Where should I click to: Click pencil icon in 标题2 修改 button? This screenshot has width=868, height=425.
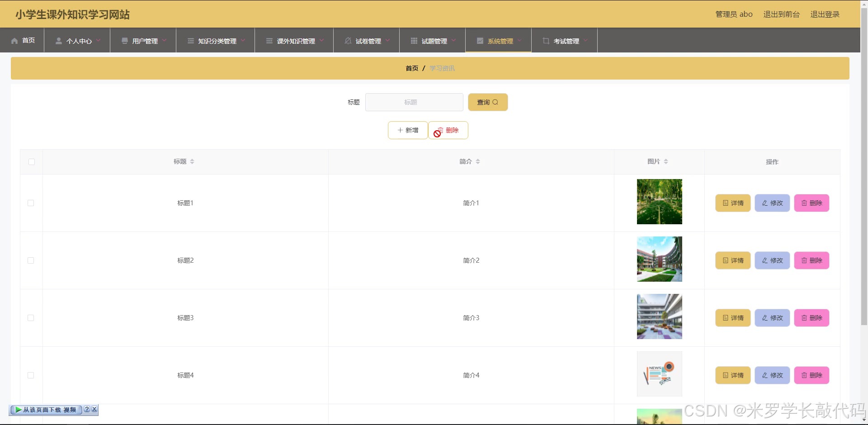click(x=765, y=260)
